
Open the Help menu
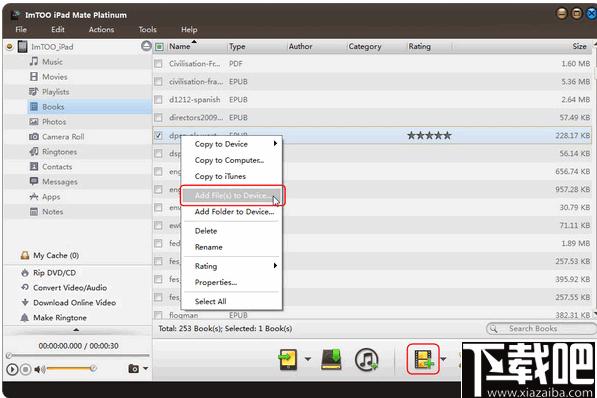click(x=189, y=29)
